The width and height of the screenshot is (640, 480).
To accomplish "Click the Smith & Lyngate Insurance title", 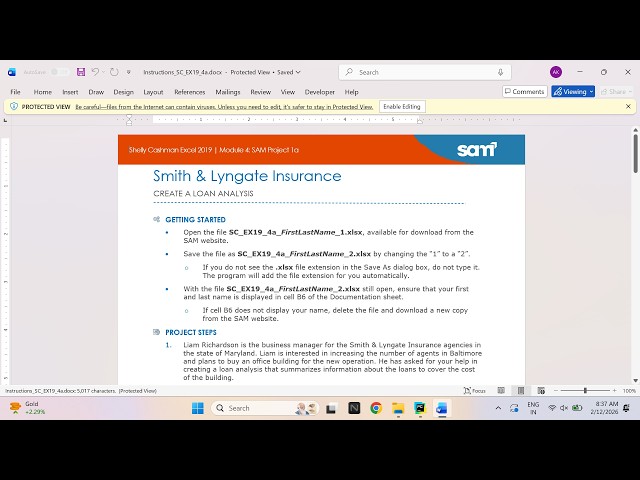I will (247, 176).
